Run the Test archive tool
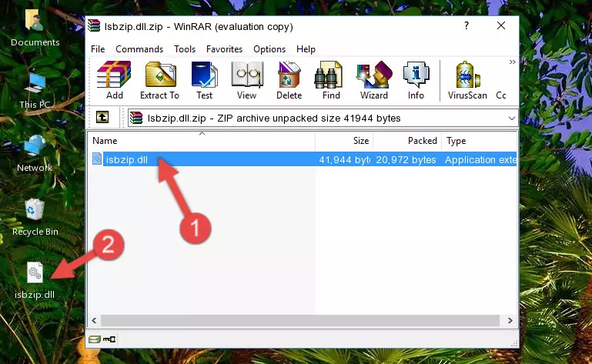This screenshot has width=592, height=364. coord(204,80)
